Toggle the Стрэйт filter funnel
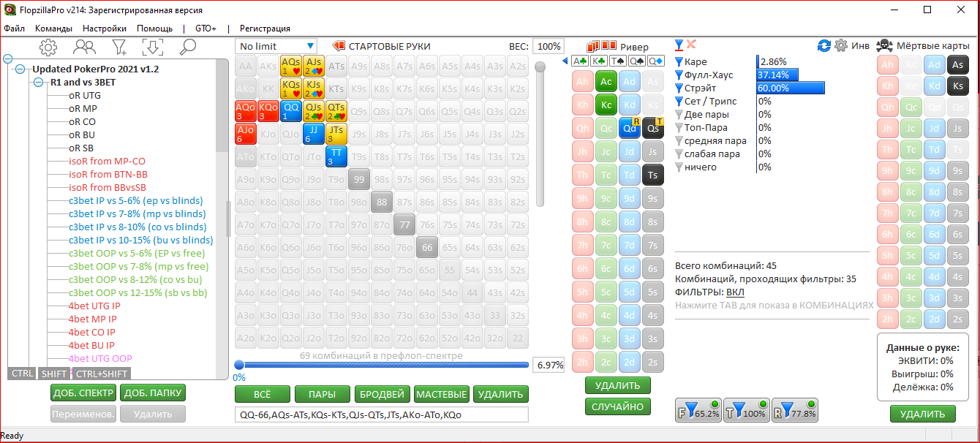Screen dimensions: 980x443 click(x=678, y=88)
